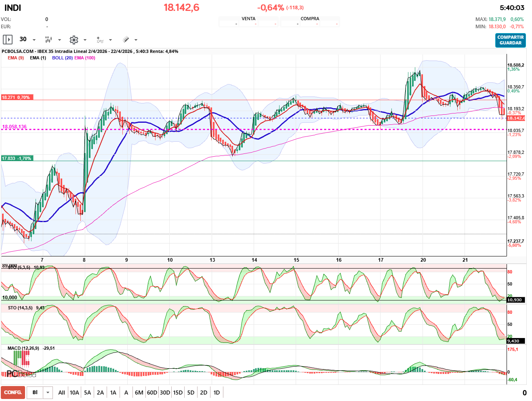Image resolution: width=532 pixels, height=401 pixels.
Task: Select the pencil drawing tool icon
Action: (x=126, y=40)
